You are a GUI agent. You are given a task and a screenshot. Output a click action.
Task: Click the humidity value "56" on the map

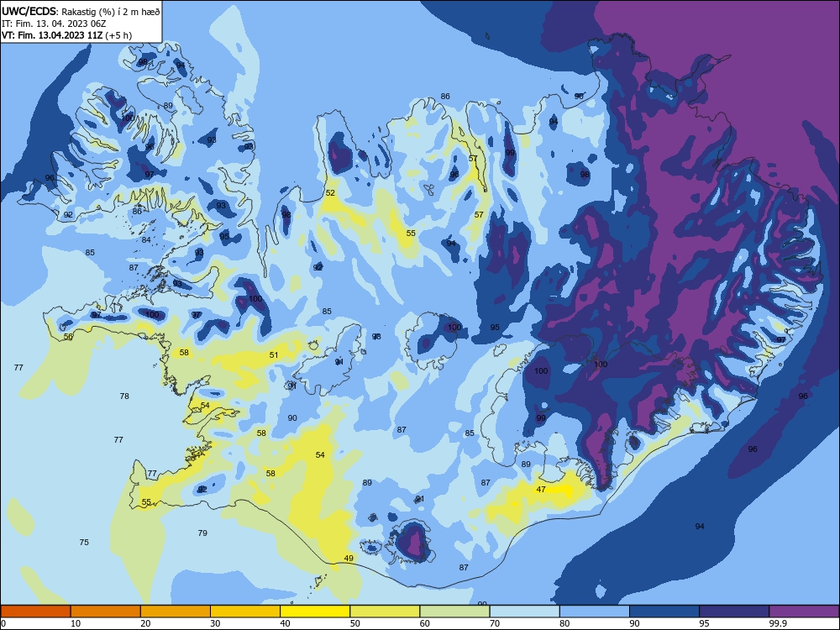(x=68, y=337)
